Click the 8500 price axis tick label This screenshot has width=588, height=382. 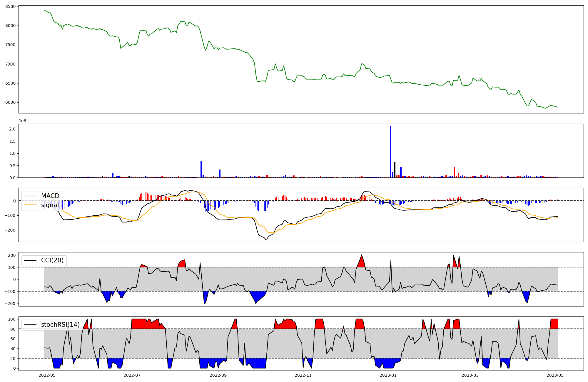(11, 6)
